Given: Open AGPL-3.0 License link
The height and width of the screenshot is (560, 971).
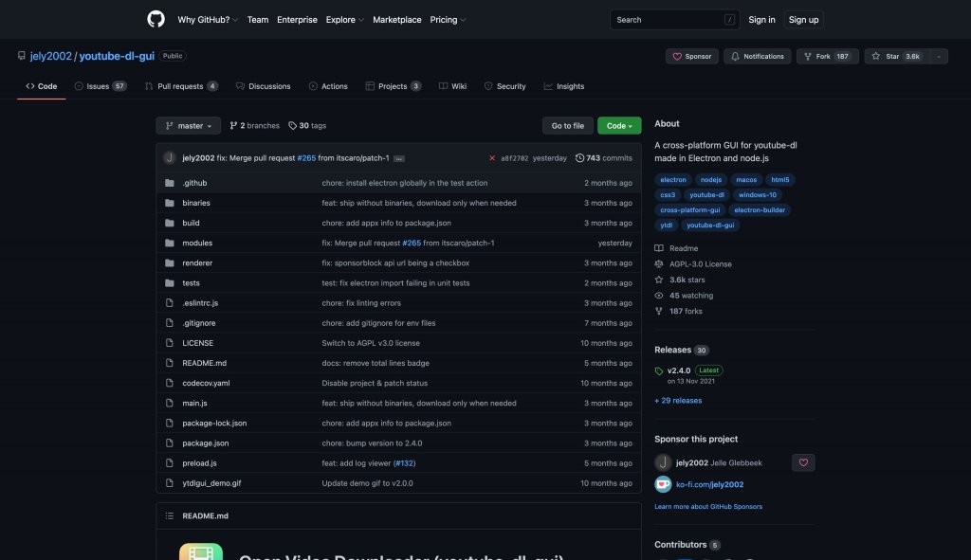Looking at the screenshot, I should click(701, 264).
